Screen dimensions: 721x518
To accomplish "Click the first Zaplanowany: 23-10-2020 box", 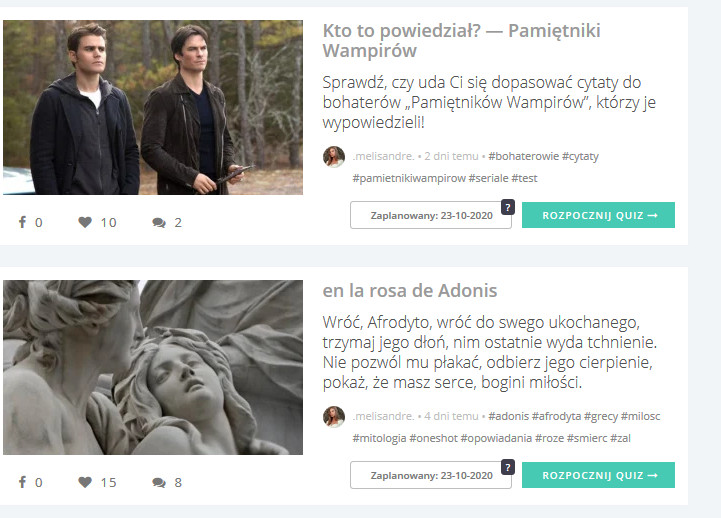I will (x=431, y=216).
